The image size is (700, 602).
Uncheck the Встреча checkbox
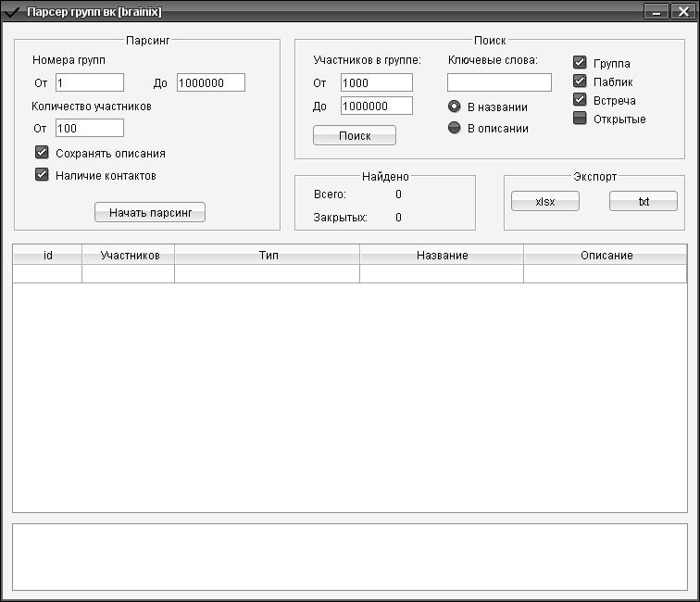pos(581,100)
